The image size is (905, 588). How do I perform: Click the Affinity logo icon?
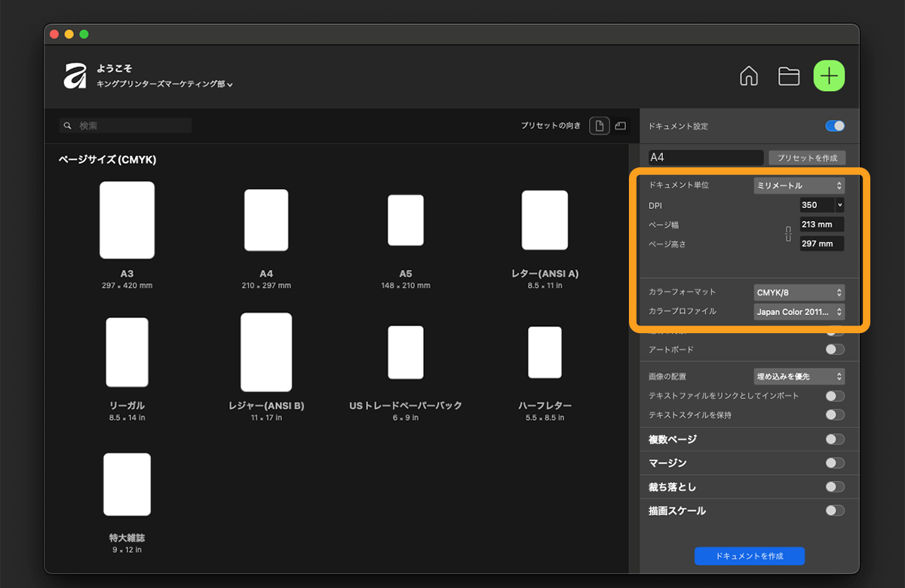pos(75,76)
